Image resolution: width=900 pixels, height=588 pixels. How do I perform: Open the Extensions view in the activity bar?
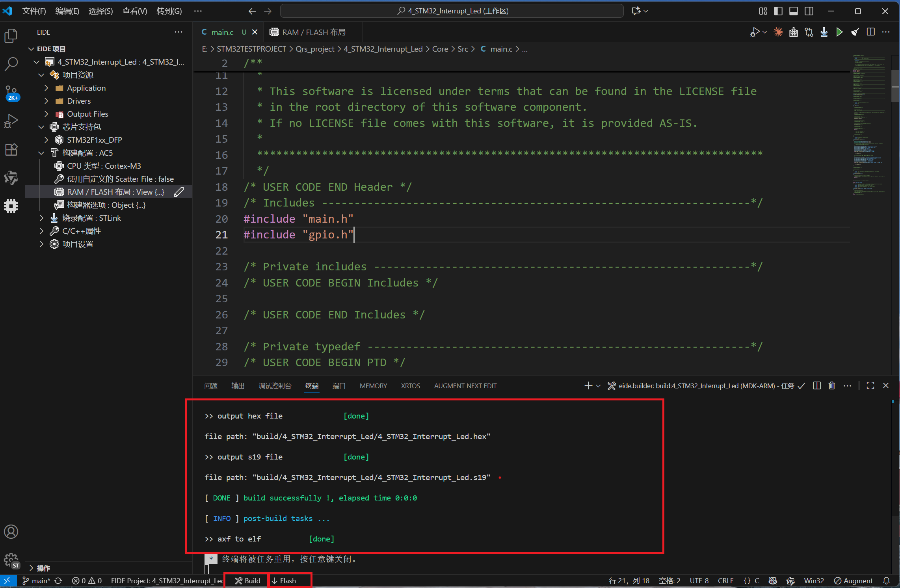11,149
